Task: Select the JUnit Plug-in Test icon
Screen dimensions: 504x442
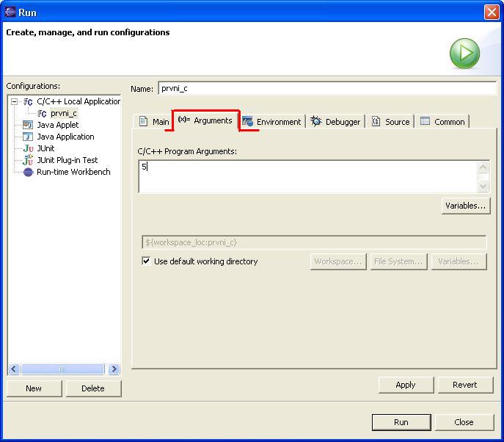Action: pyautogui.click(x=28, y=160)
